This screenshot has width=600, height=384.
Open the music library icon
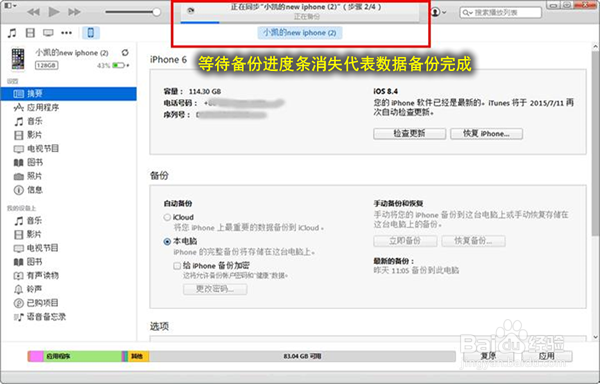click(12, 33)
